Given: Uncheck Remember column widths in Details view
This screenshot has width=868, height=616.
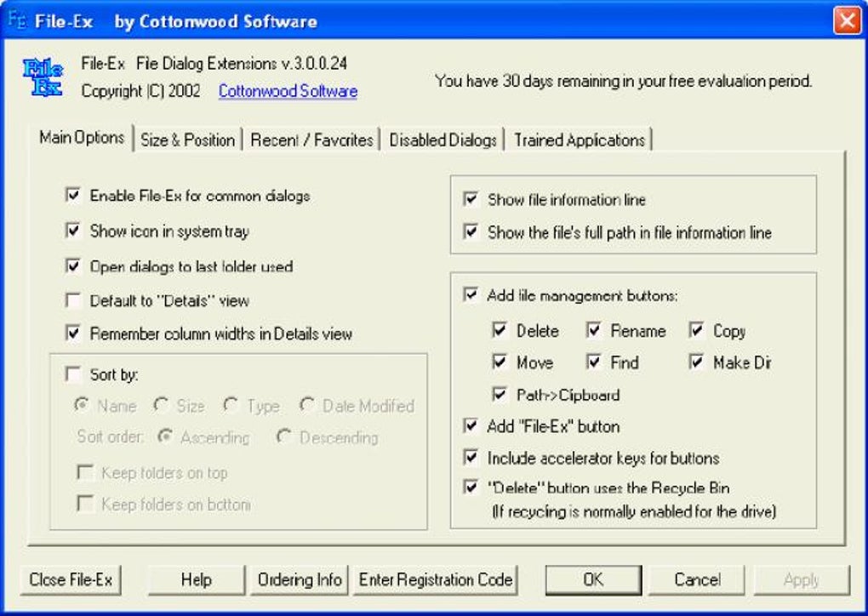Looking at the screenshot, I should [73, 334].
